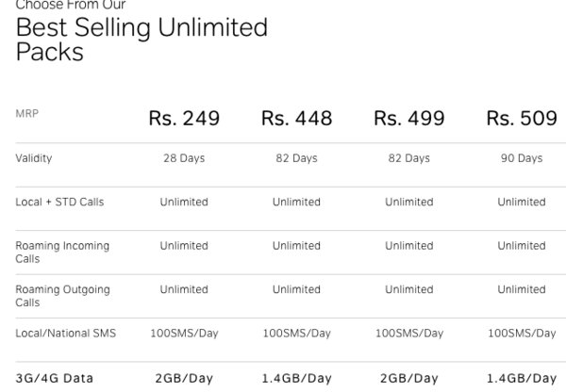Image resolution: width=566 pixels, height=392 pixels.
Task: Click 2GB/Day under the Rs. 249 pack
Action: coord(184,379)
